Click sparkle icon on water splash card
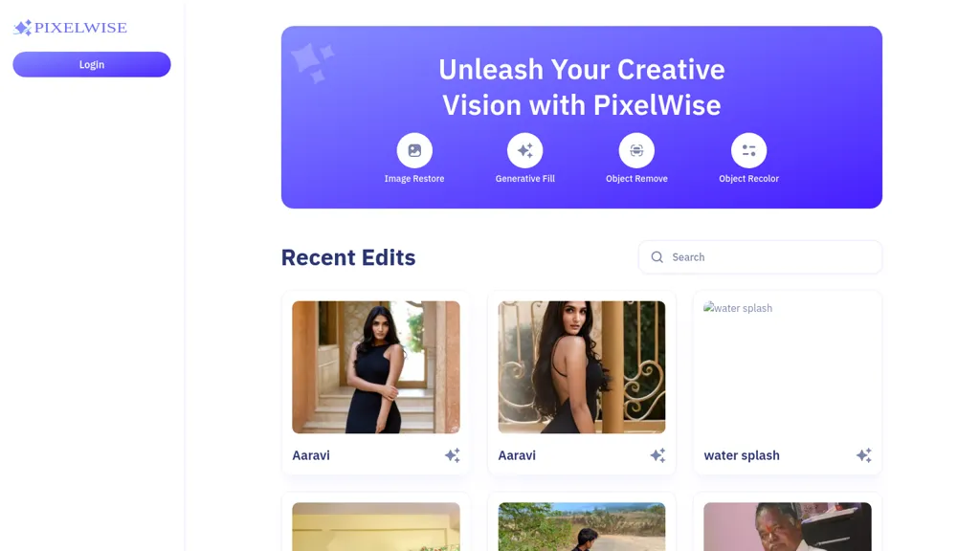Screen dimensions: 980x551 (x=864, y=455)
